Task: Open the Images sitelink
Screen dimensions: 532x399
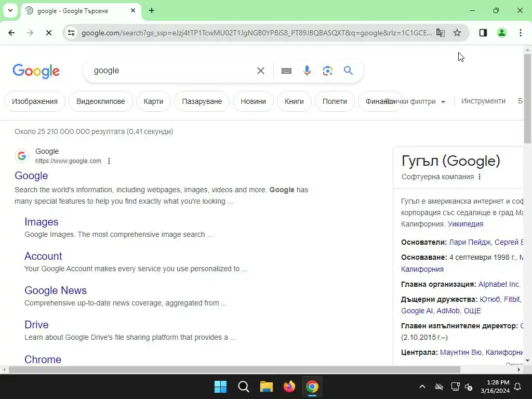Action: click(x=42, y=222)
